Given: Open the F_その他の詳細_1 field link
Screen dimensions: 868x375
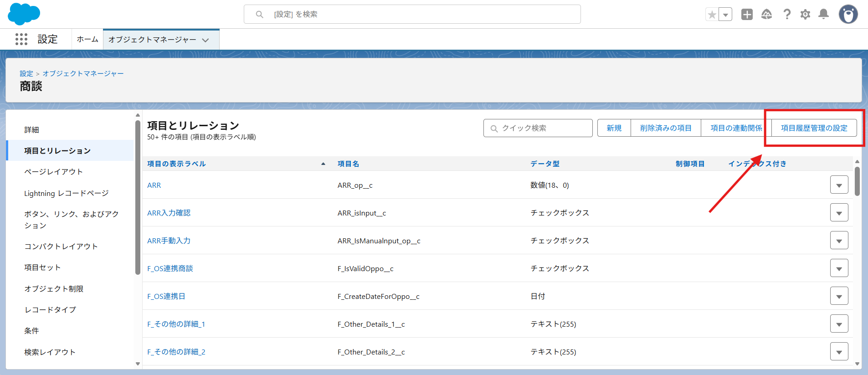Looking at the screenshot, I should 176,324.
